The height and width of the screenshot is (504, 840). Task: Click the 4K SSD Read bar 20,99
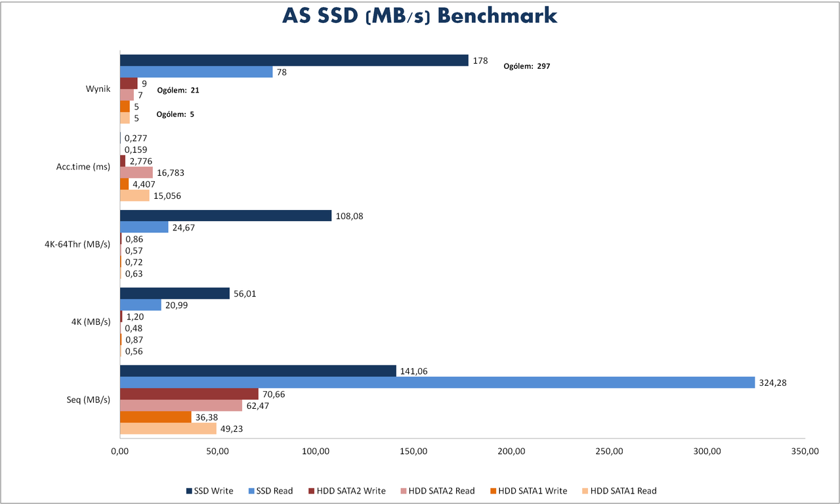pos(140,305)
